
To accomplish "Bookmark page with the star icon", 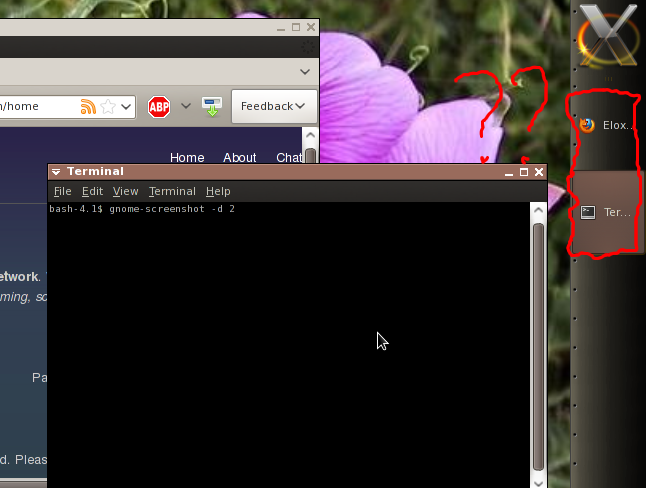I will (x=108, y=107).
